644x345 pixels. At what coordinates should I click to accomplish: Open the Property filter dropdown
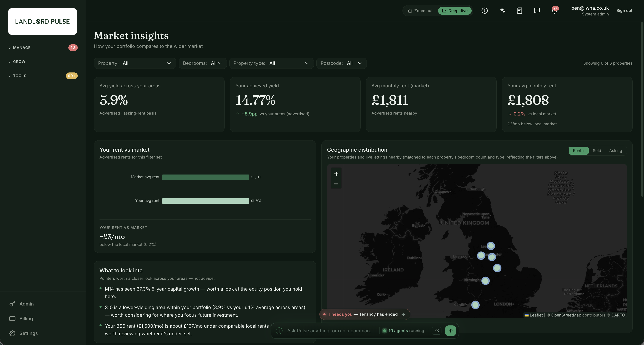click(x=135, y=63)
